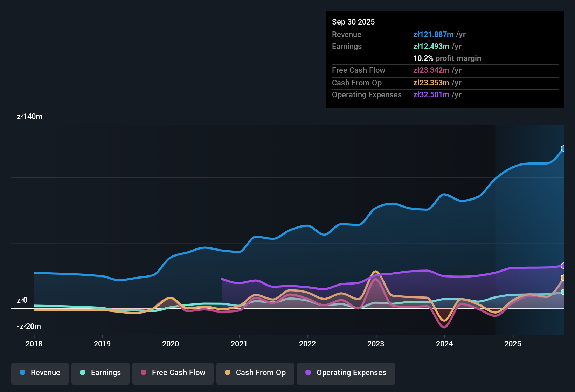The height and width of the screenshot is (392, 575).
Task: Toggle the Operating Expenses series in the legend
Action: [346, 373]
